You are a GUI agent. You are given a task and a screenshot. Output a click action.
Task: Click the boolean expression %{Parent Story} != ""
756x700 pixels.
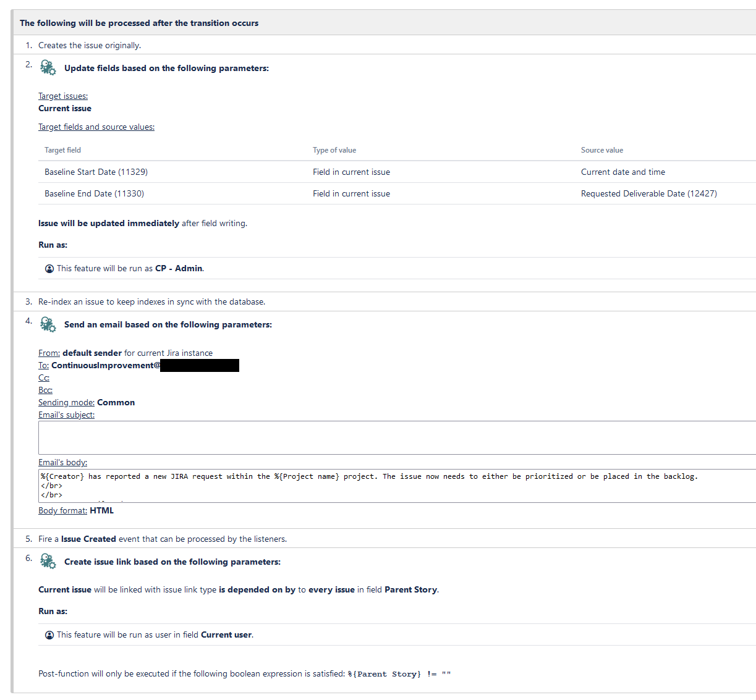[399, 674]
